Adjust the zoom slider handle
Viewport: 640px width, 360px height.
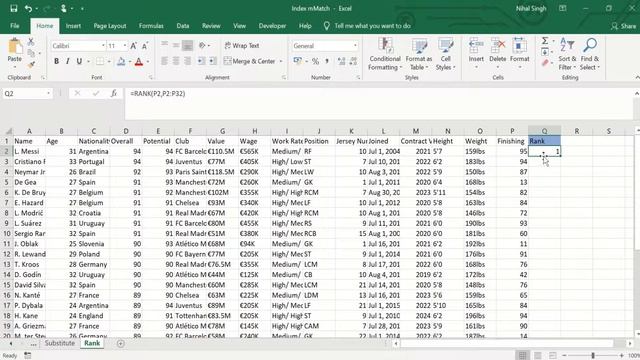click(x=593, y=356)
